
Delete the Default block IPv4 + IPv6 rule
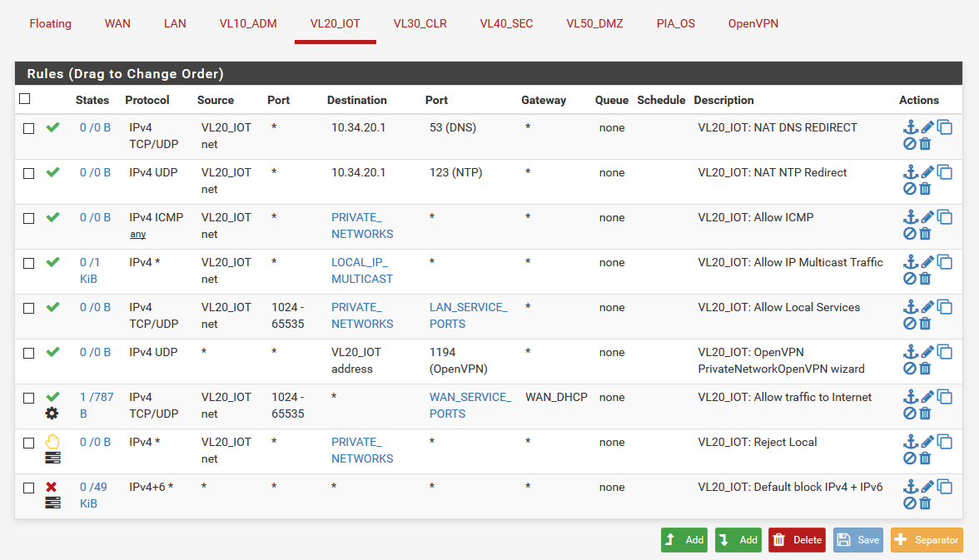click(x=925, y=503)
